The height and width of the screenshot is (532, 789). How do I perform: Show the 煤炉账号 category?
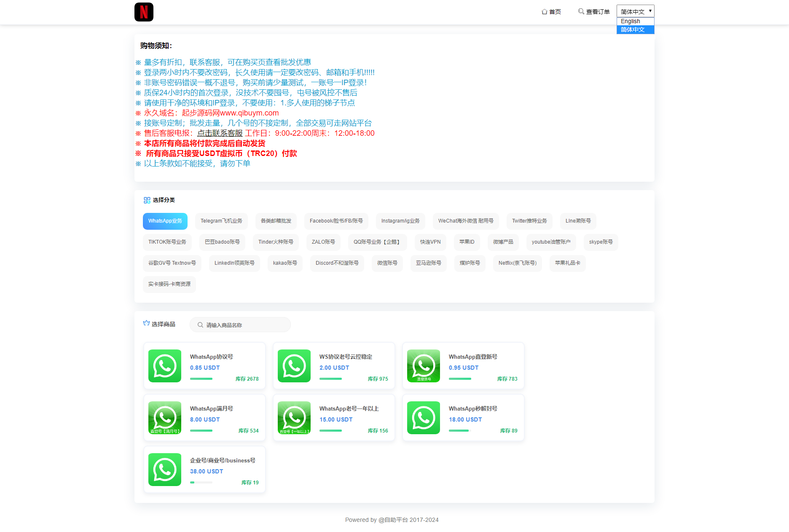coord(470,263)
